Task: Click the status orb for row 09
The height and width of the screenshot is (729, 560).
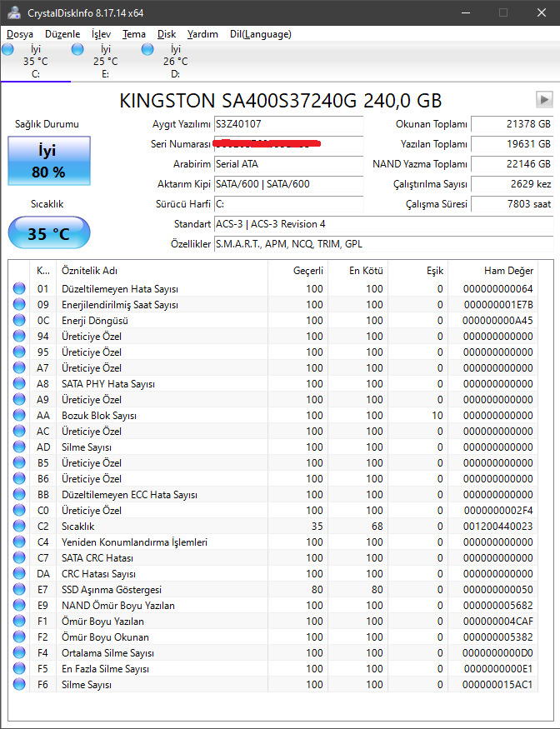Action: pyautogui.click(x=19, y=305)
